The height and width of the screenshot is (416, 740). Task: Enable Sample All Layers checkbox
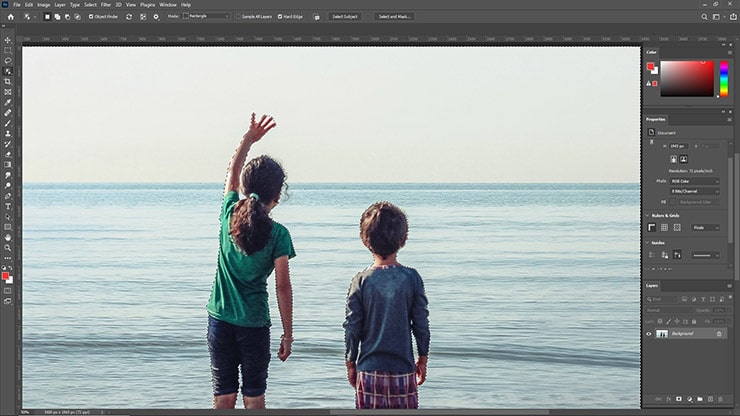coord(239,16)
